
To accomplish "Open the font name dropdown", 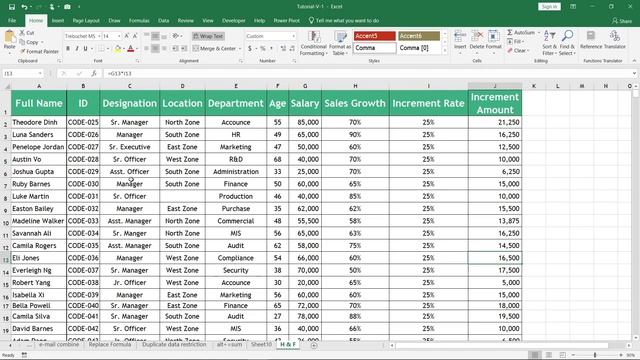I will coord(99,36).
